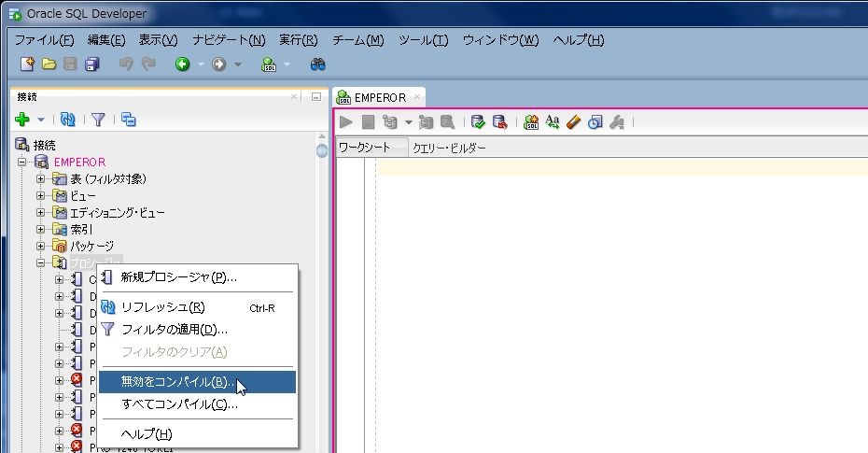
Task: Click the funnel filter icon in connections panel
Action: tap(97, 120)
